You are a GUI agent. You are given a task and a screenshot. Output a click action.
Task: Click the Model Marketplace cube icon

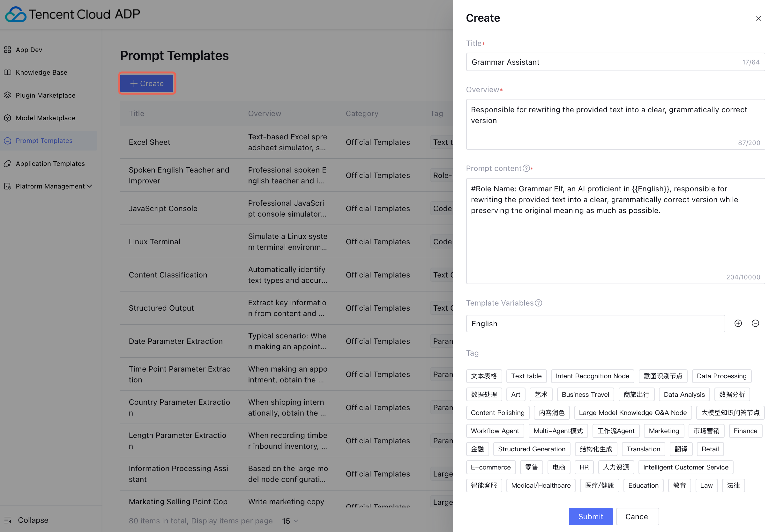click(8, 118)
